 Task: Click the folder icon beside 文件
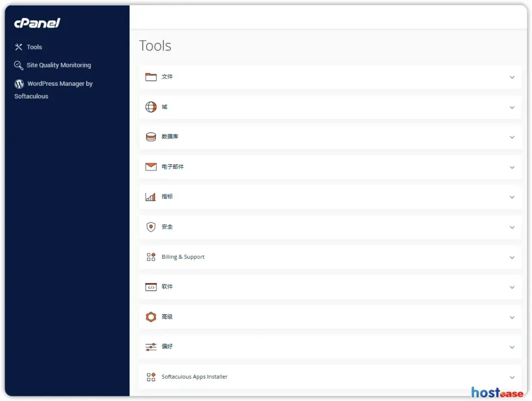151,77
